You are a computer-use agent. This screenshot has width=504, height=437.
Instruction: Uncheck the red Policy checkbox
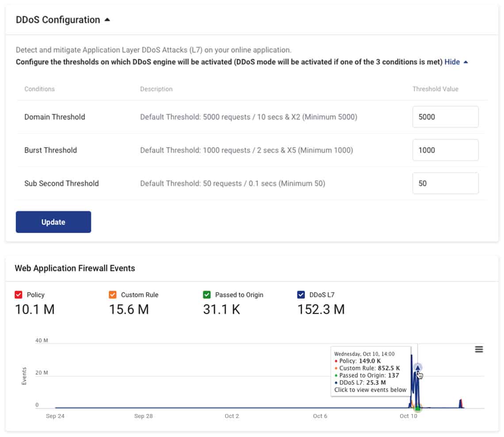19,295
